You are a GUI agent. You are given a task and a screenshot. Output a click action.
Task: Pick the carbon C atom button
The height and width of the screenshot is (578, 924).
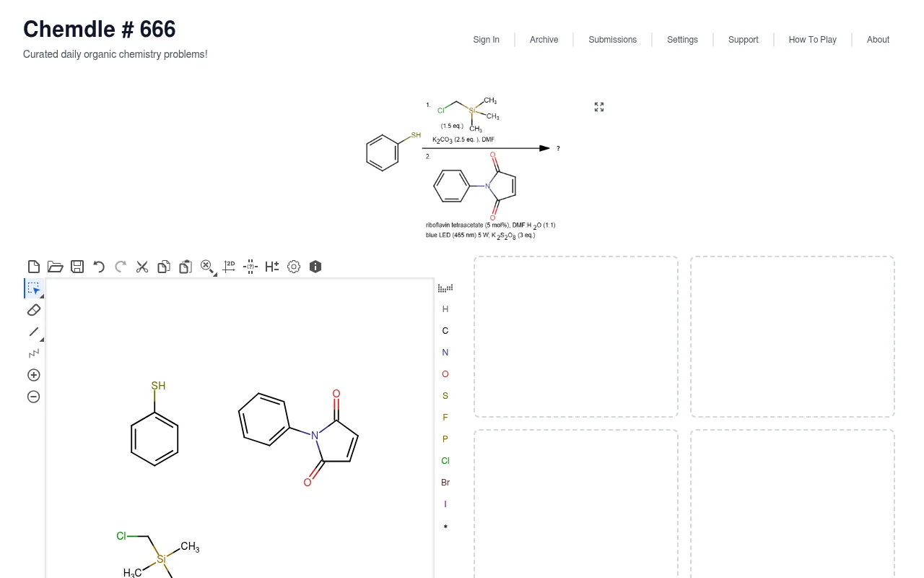(445, 331)
